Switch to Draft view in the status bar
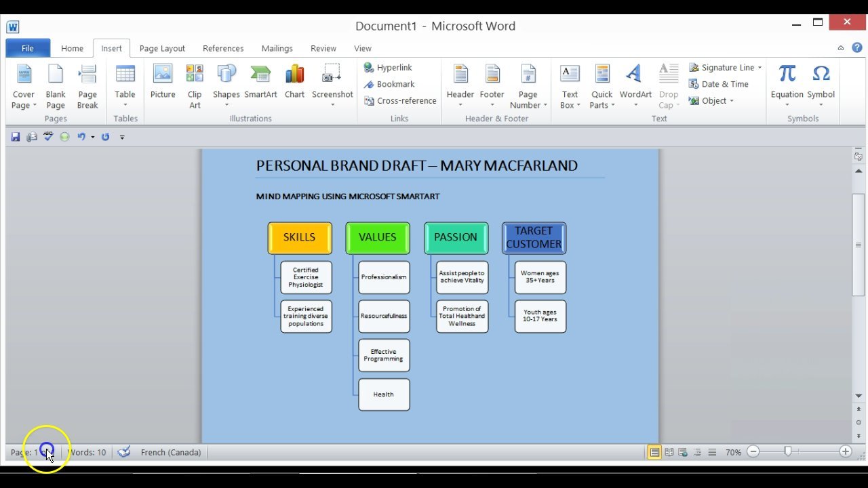Screen dimensions: 868x488 click(712, 452)
